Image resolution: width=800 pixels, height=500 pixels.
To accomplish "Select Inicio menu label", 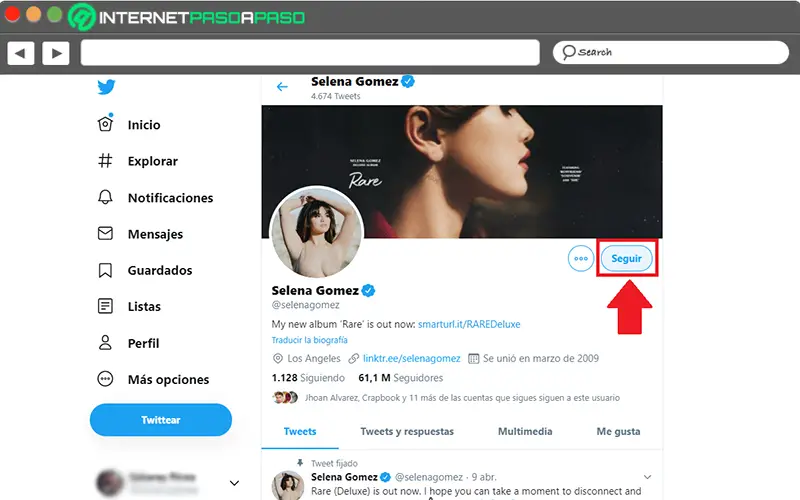I will (144, 124).
